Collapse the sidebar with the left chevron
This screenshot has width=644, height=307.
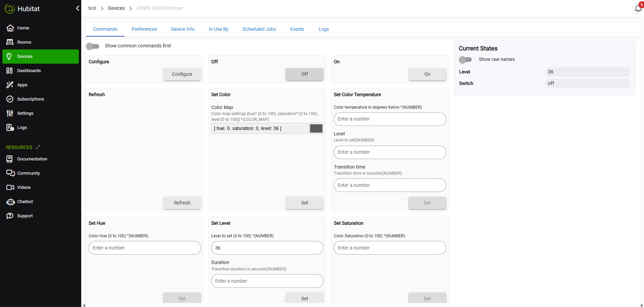tap(77, 8)
